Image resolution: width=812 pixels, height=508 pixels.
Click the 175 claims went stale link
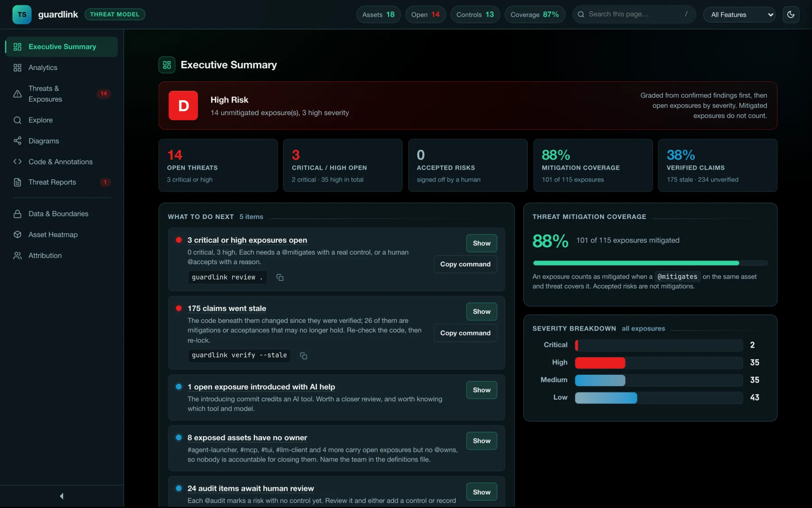227,308
